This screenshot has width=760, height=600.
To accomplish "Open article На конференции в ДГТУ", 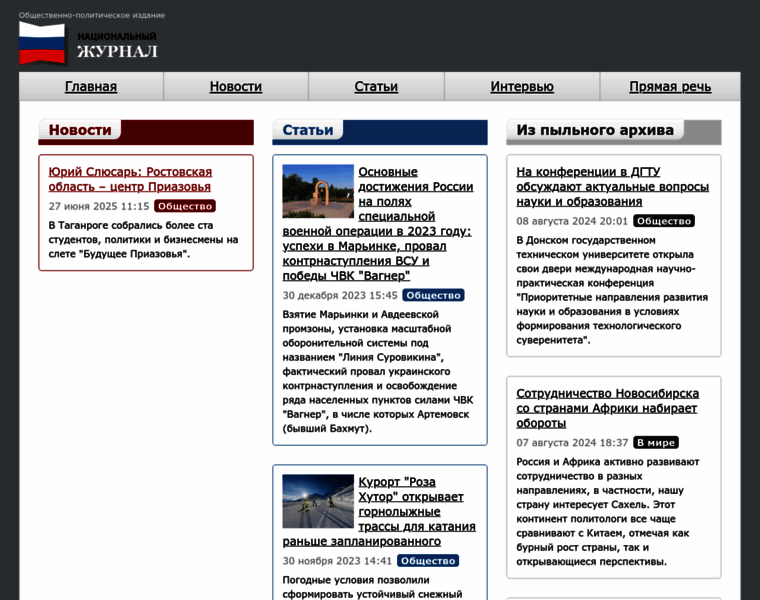I will tap(613, 187).
